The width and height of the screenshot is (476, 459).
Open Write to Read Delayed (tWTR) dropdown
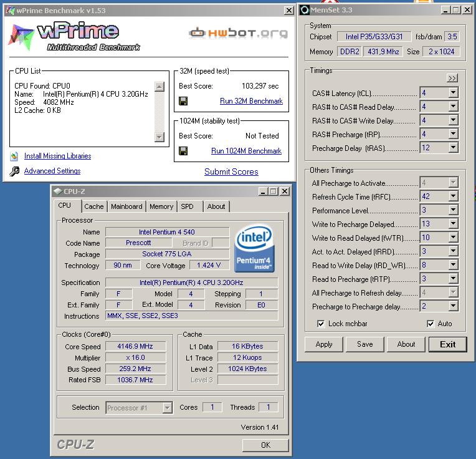453,237
